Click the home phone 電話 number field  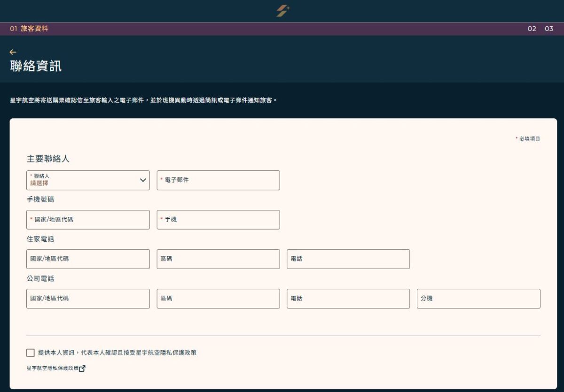tap(348, 259)
